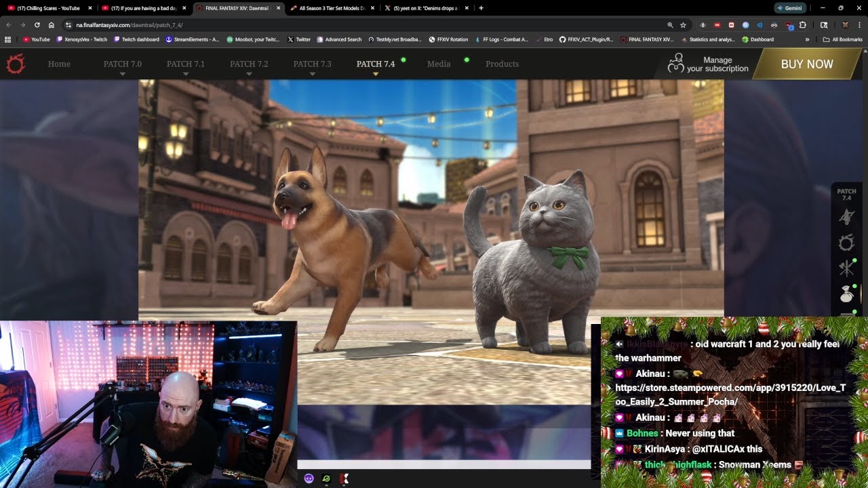Open the YouTube bookmark
The image size is (868, 488).
(x=37, y=39)
